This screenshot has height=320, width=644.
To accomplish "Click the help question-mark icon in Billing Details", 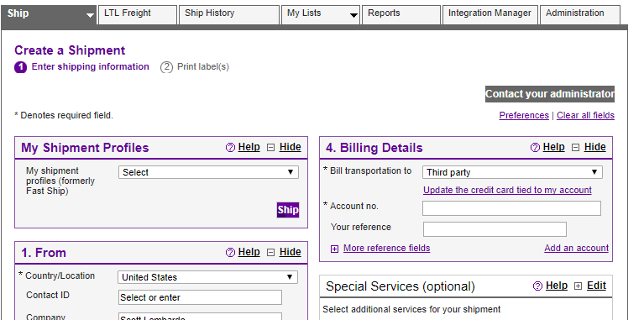I will [535, 148].
